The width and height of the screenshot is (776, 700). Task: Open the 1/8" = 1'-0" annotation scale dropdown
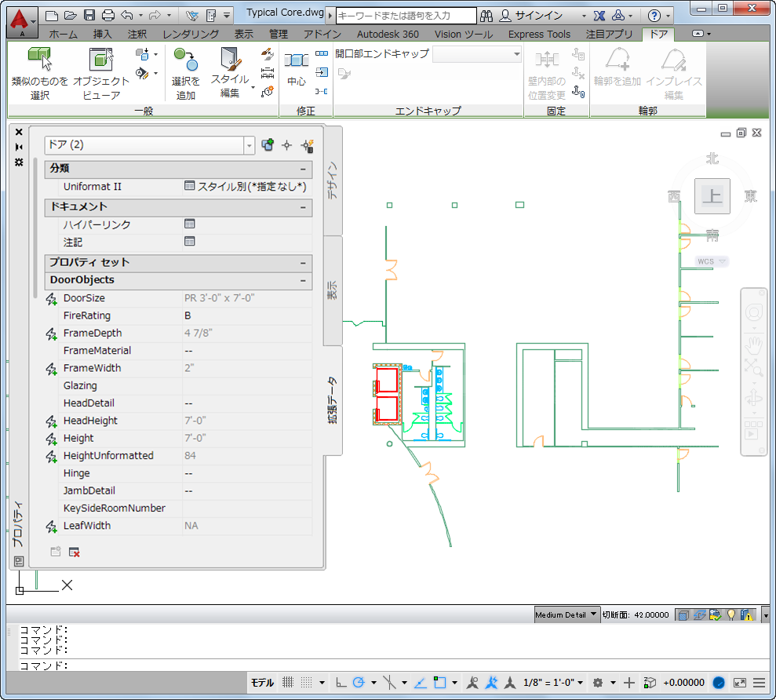[553, 683]
